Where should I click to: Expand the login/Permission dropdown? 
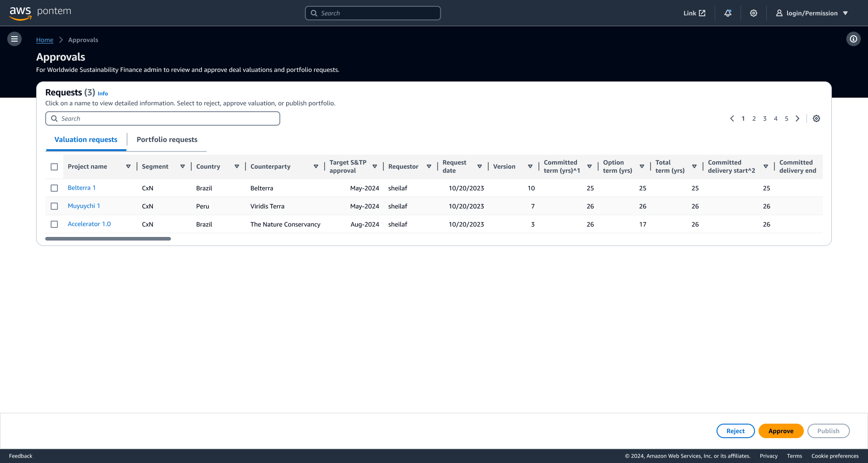[x=845, y=13]
